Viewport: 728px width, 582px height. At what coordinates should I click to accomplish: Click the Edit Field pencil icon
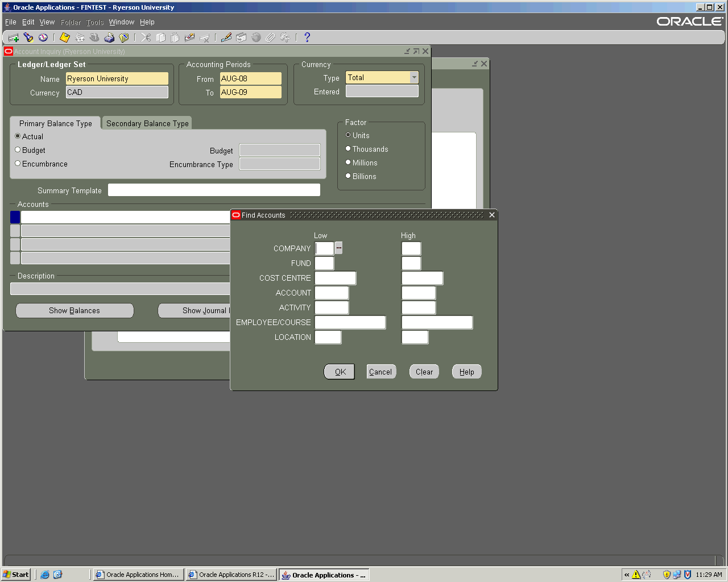[x=226, y=38]
